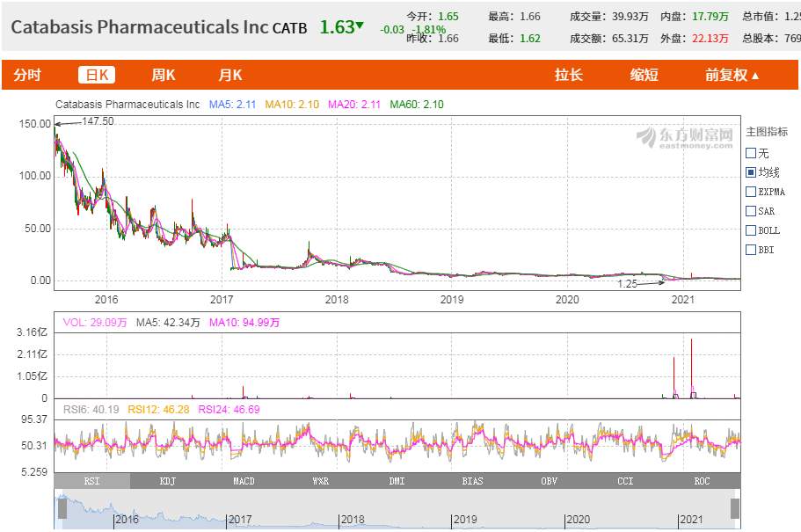Image resolution: width=801 pixels, height=532 pixels.
Task: Click the left handle of timeline range slider
Action: tap(62, 508)
